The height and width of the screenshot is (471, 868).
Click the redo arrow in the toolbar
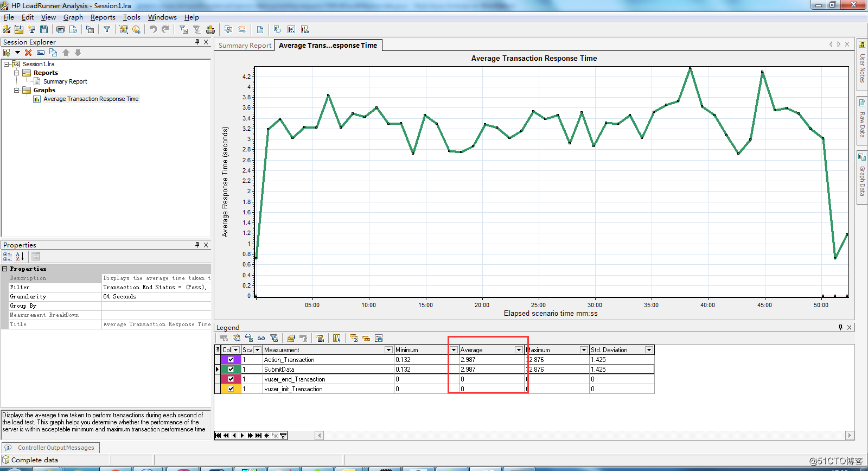[165, 29]
